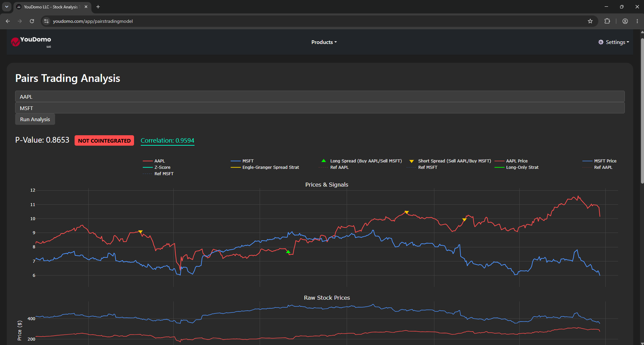Screen dimensions: 644x345
Task: Click the browser back arrow
Action: coord(8,21)
